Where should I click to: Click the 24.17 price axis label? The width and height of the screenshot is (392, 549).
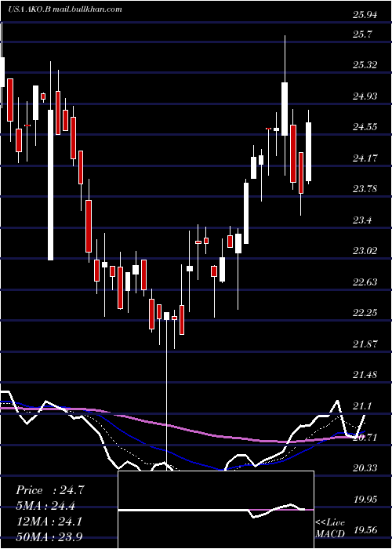click(365, 158)
